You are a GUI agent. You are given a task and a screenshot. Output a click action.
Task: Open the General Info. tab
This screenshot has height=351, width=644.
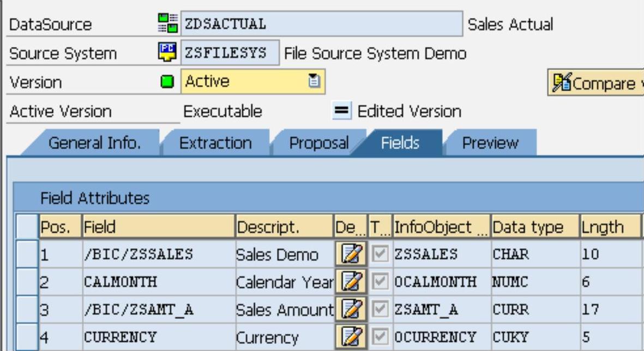click(x=95, y=143)
